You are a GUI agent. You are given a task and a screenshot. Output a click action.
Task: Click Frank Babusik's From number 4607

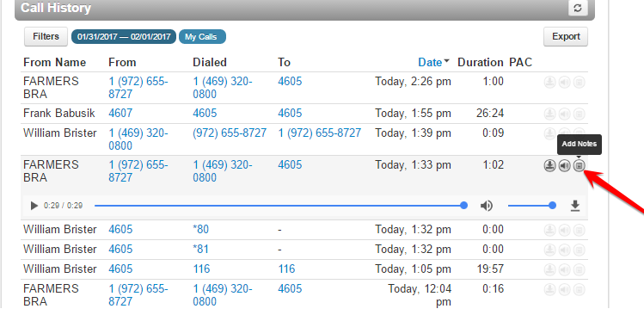click(120, 114)
